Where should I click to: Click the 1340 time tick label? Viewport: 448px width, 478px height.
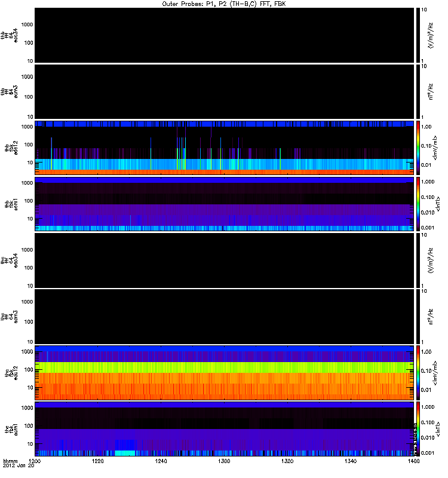tap(351, 461)
